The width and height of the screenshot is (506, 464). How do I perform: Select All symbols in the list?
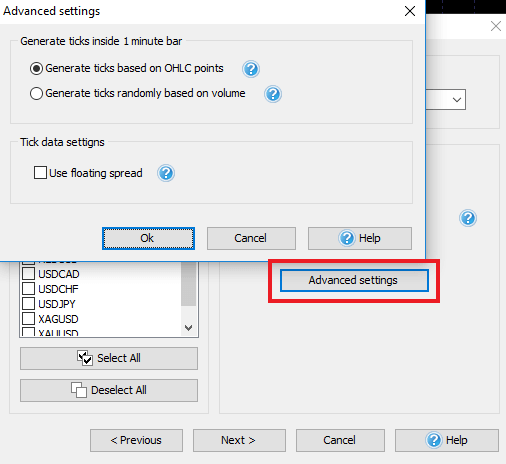click(x=109, y=358)
